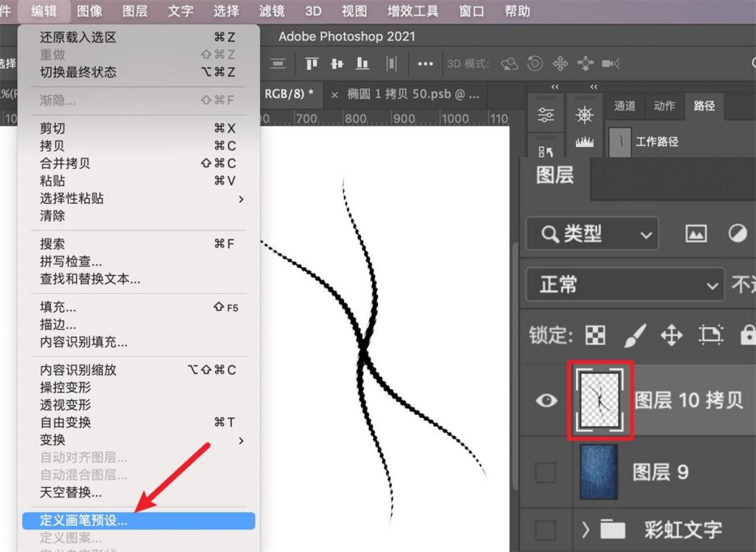756x552 pixels.
Task: Collapse left panel column double-arrow
Action: (555, 87)
